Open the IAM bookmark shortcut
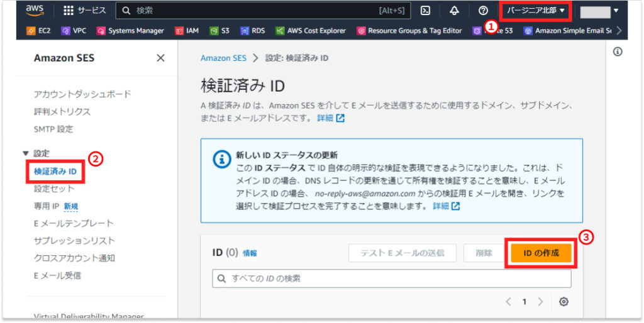Screen dimensions: 644x323 point(187,31)
